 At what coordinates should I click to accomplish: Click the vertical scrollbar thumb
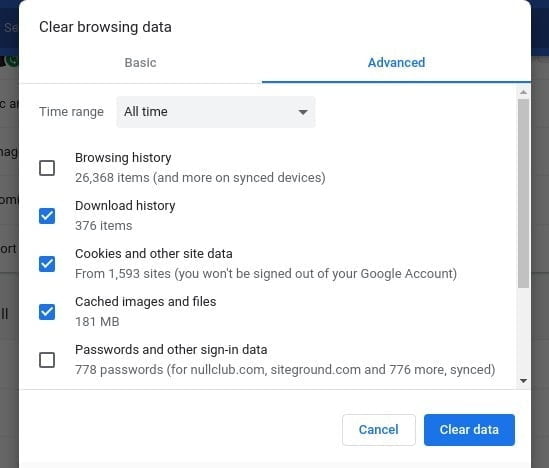click(x=523, y=194)
